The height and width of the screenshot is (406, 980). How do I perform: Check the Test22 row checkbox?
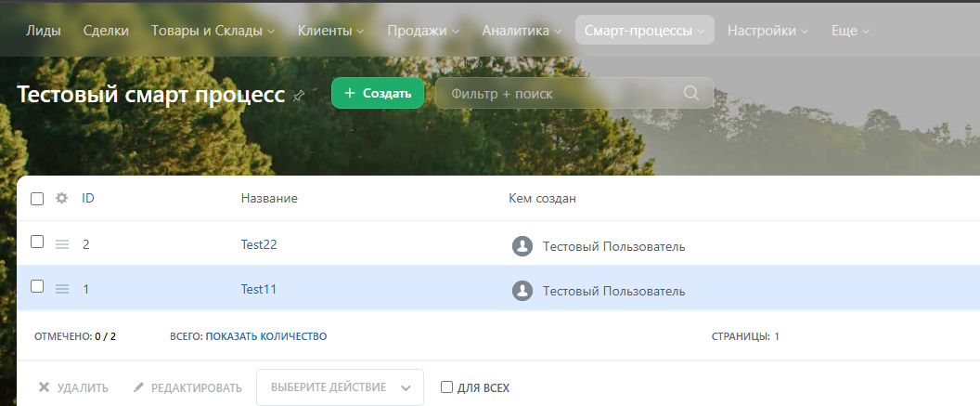coord(37,242)
